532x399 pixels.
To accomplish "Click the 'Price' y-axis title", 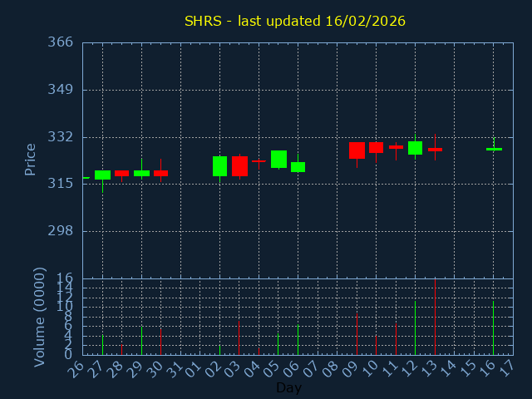I will (31, 159).
